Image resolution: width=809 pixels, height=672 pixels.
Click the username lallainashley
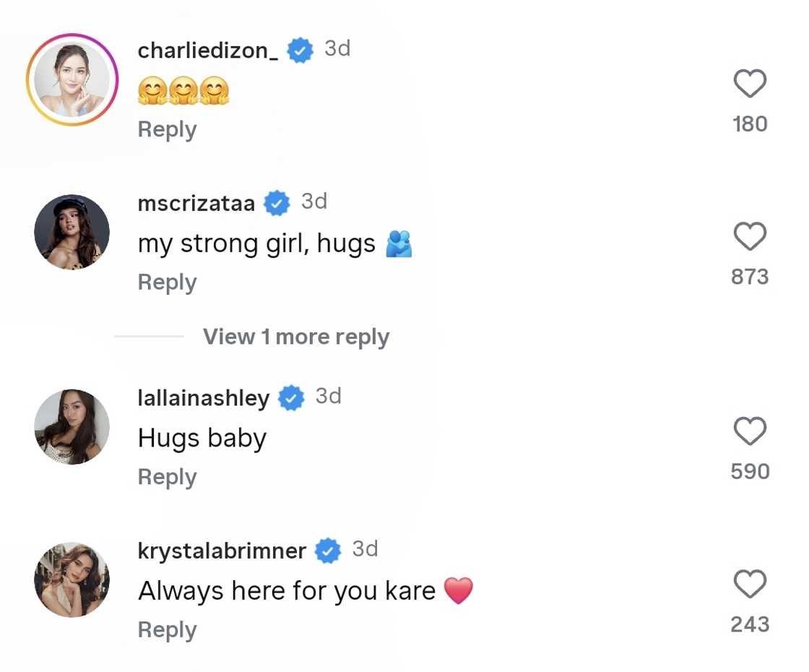click(x=202, y=397)
